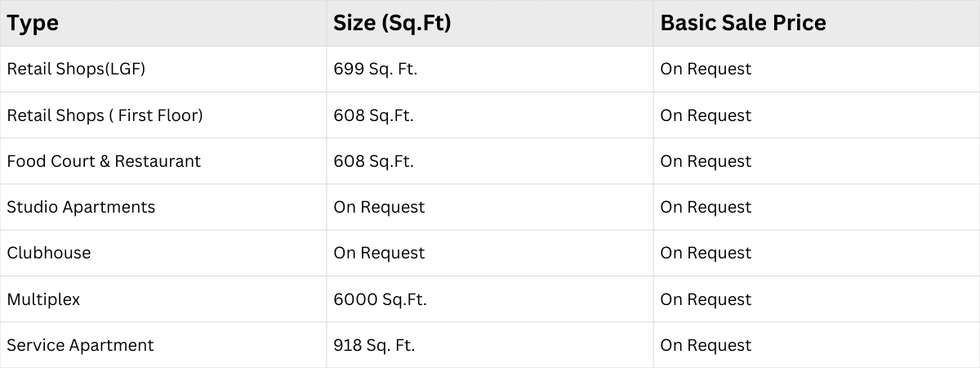Screen dimensions: 980x368
Task: Click On Request price for Retail Shops(LGF)
Action: click(706, 70)
